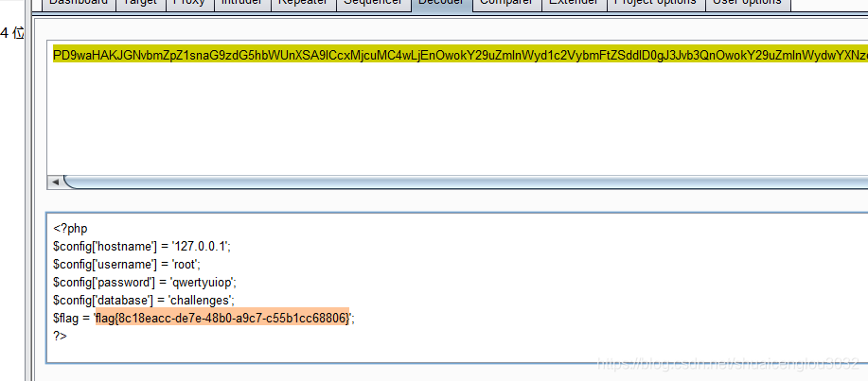This screenshot has width=868, height=381.
Task: Click the horizontal scrollbar left arrow
Action: click(55, 182)
